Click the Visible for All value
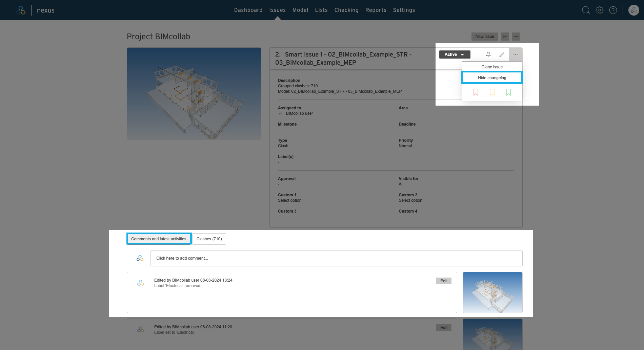The image size is (644, 350). point(401,184)
